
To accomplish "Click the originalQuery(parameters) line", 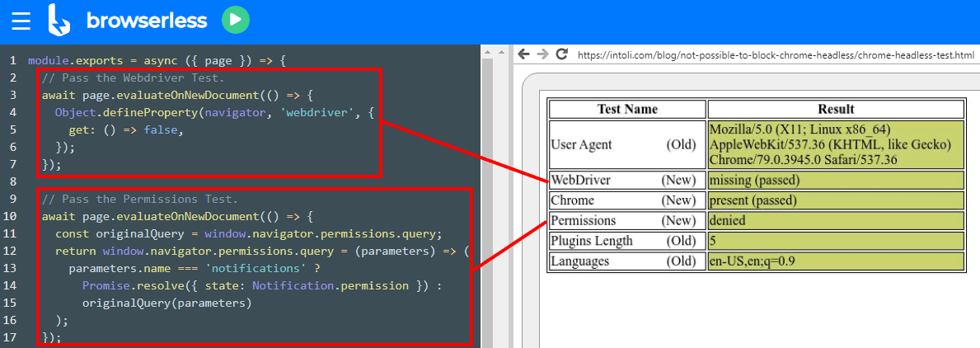I will click(x=166, y=303).
